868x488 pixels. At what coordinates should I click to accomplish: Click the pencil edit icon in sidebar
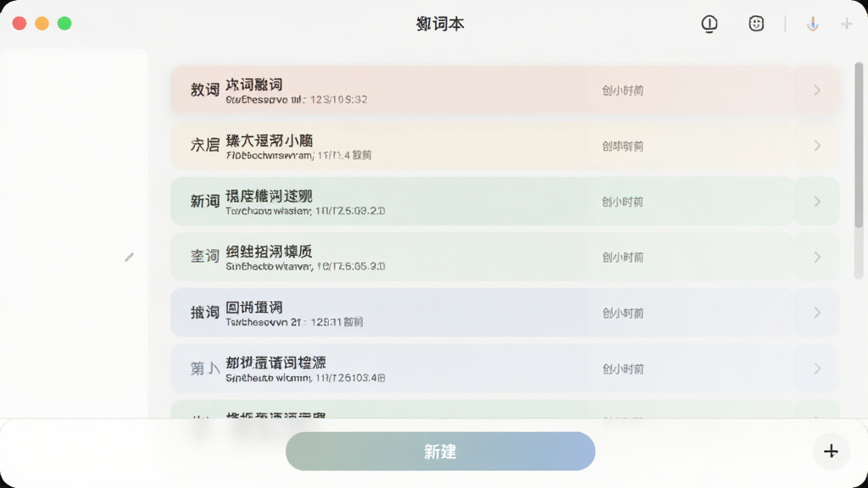[x=129, y=257]
